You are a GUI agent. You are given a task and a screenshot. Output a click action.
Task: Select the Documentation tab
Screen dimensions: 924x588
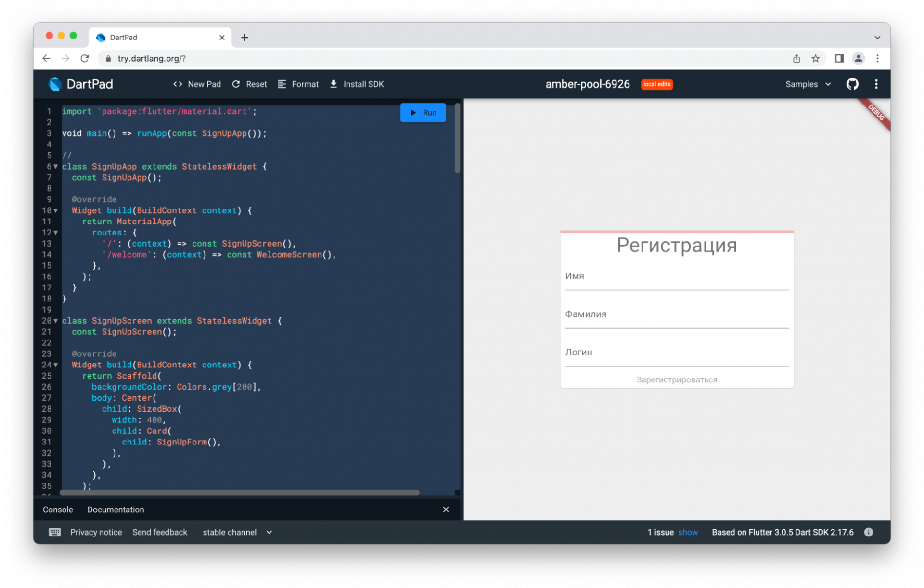pyautogui.click(x=116, y=509)
